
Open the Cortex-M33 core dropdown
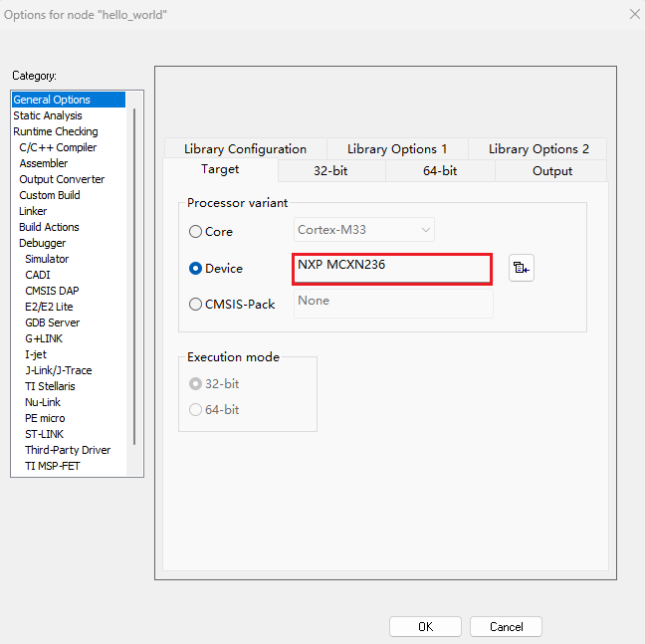tap(364, 230)
